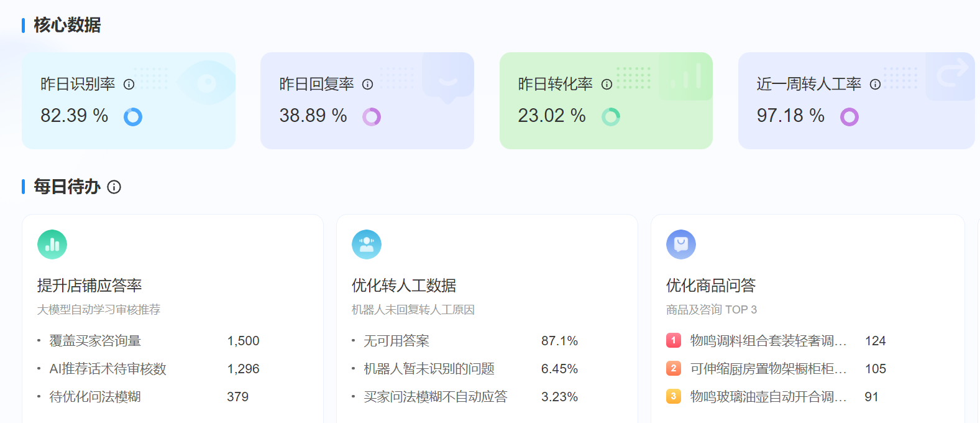980x423 pixels.
Task: Select 无可用答案 row
Action: pyautogui.click(x=465, y=341)
